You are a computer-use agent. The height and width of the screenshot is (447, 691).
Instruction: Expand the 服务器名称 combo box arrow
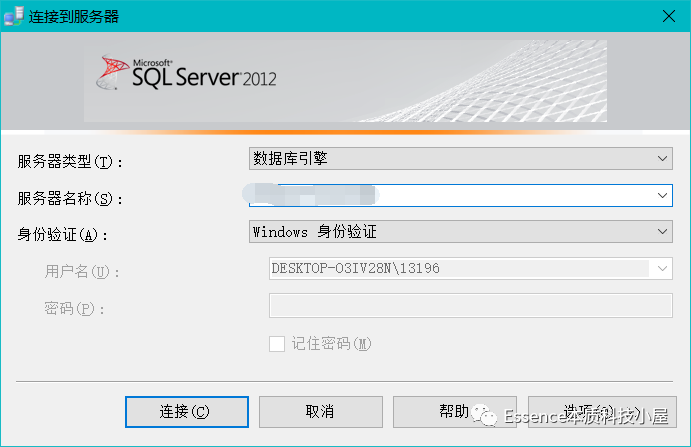pyautogui.click(x=662, y=195)
